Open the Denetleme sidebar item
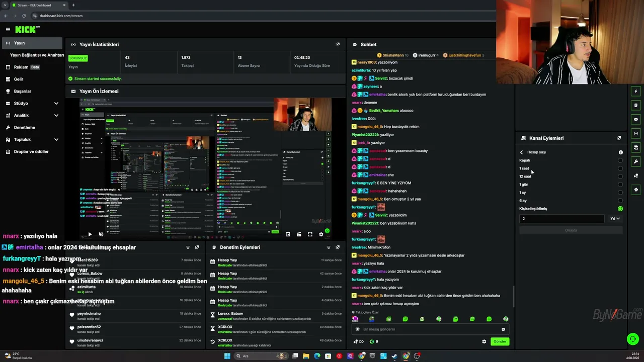Image resolution: width=644 pixels, height=362 pixels. pyautogui.click(x=32, y=128)
